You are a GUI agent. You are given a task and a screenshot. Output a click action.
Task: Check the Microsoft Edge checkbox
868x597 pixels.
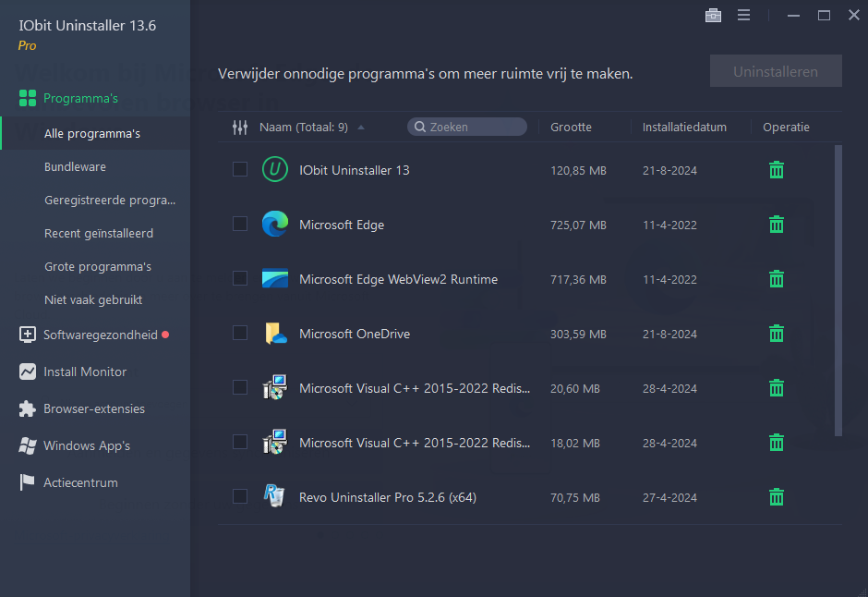click(240, 224)
